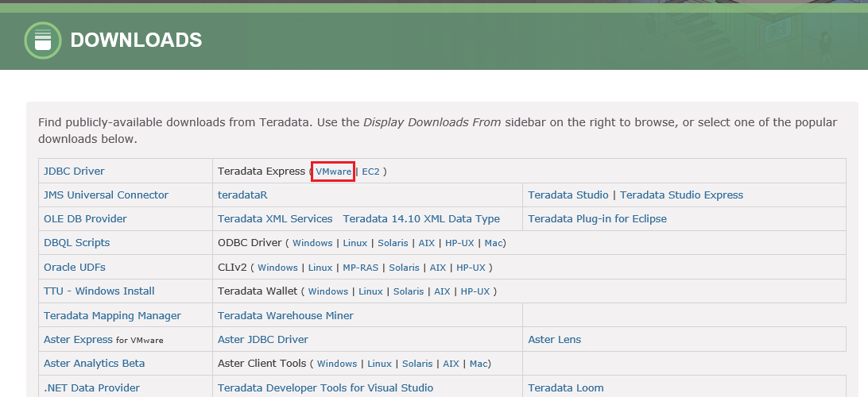Select MP-RAS in the CLIv2 row
868x397 pixels.
[x=360, y=268]
